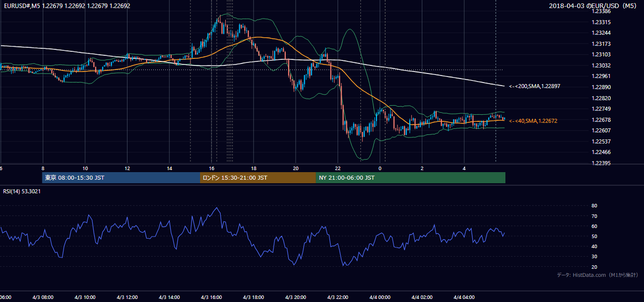Click hour tick 20 under price chart

pyautogui.click(x=296, y=168)
